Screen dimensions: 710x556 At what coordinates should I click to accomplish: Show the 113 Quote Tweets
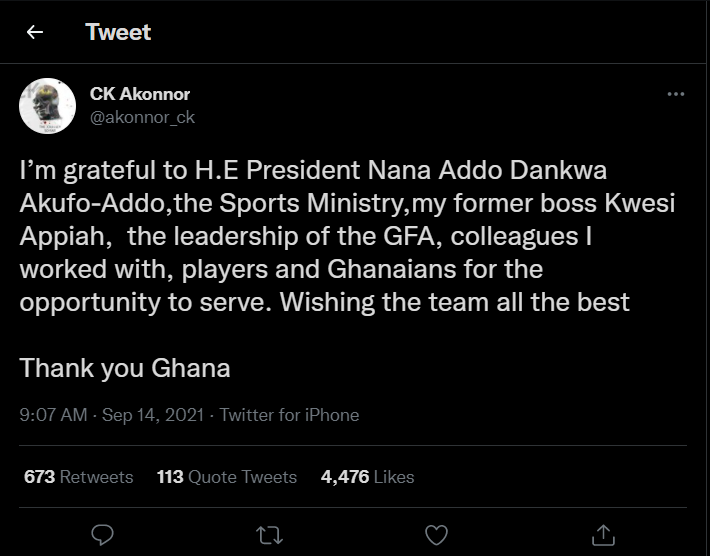pyautogui.click(x=227, y=477)
